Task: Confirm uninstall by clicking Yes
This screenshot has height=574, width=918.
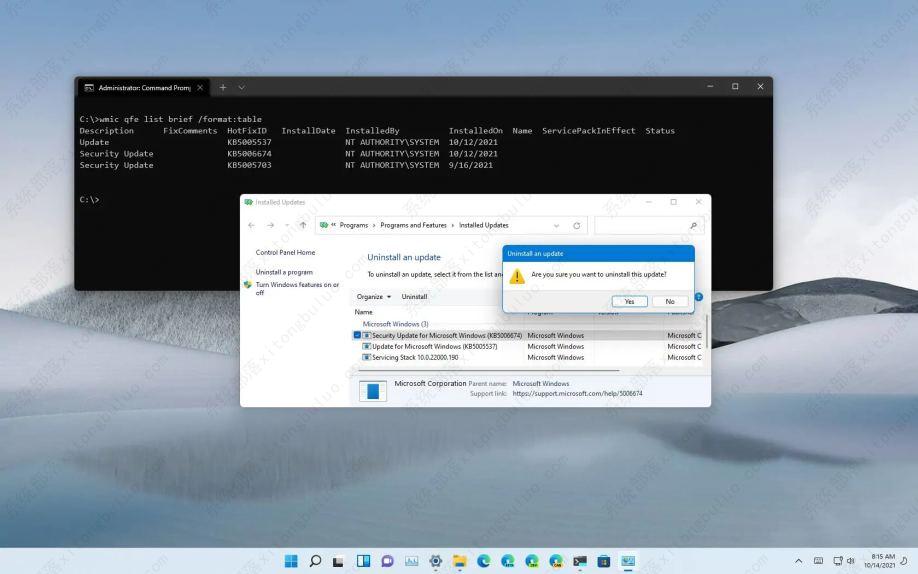Action: pyautogui.click(x=629, y=301)
